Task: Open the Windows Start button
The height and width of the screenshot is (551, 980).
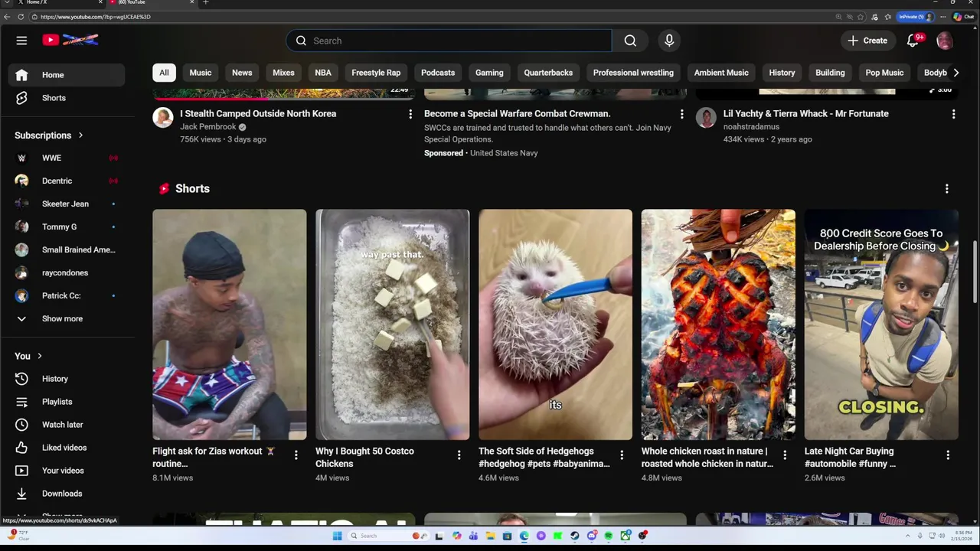Action: tap(337, 536)
